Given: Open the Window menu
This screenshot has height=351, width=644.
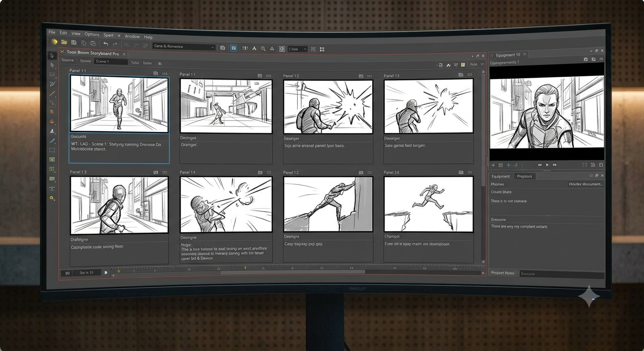Looking at the screenshot, I should (132, 37).
